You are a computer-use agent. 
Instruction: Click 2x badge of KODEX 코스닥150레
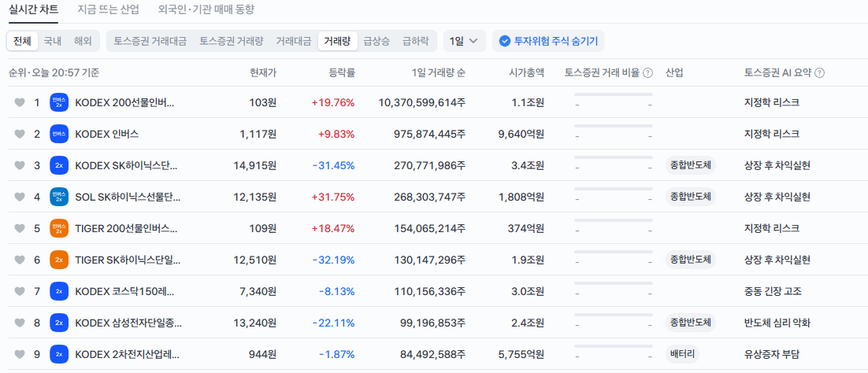(59, 291)
